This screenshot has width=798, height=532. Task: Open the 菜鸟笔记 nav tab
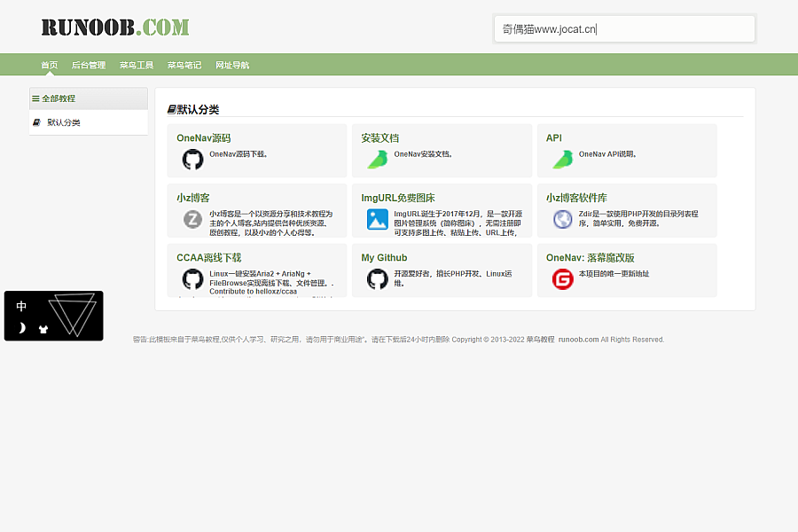coord(184,65)
